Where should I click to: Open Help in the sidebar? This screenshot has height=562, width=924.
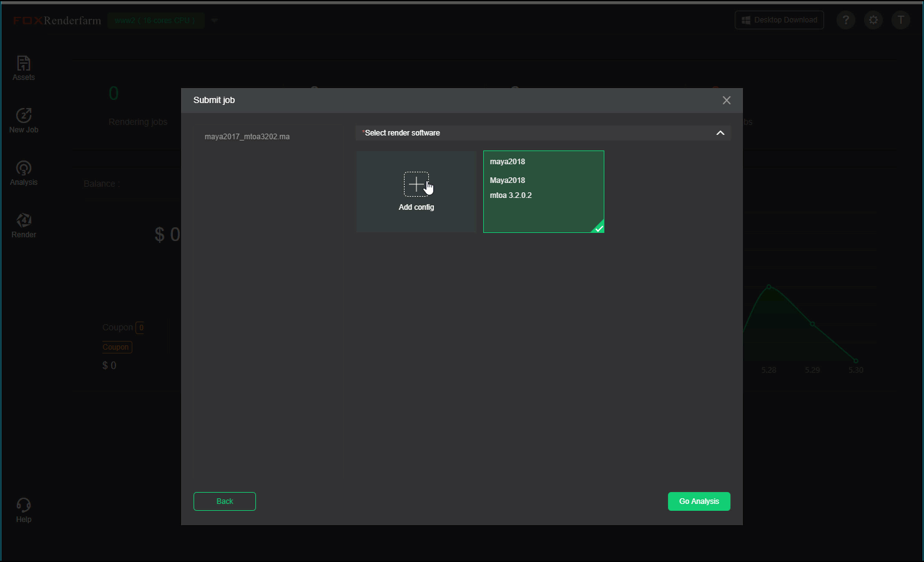click(24, 510)
